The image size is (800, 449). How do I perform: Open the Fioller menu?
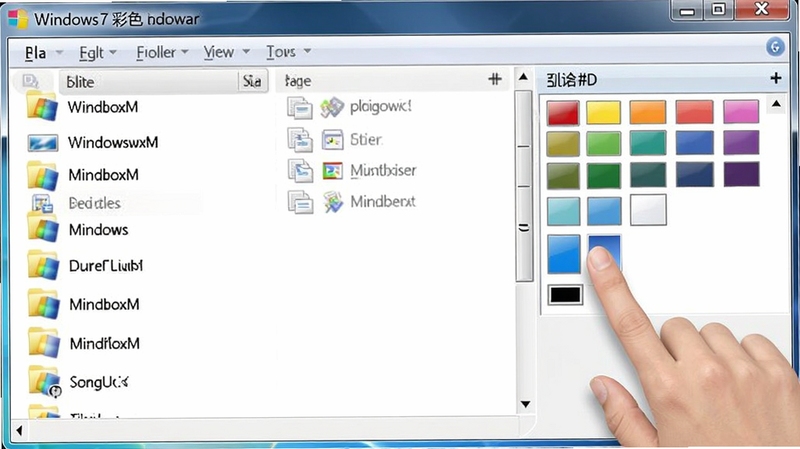click(156, 52)
